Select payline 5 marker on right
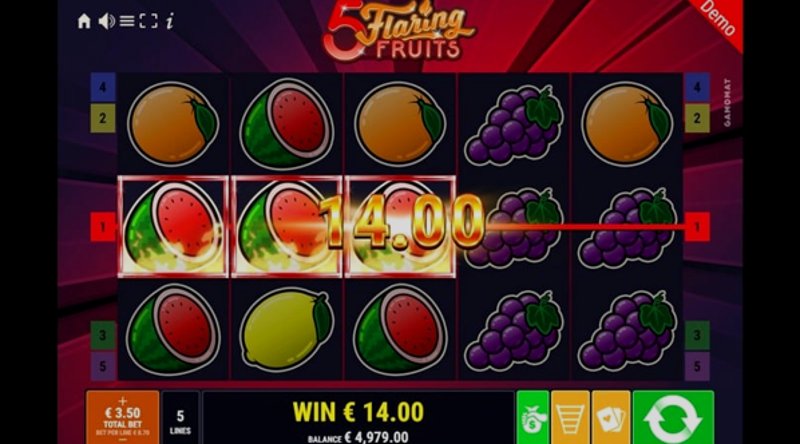Image resolution: width=800 pixels, height=444 pixels. (697, 366)
